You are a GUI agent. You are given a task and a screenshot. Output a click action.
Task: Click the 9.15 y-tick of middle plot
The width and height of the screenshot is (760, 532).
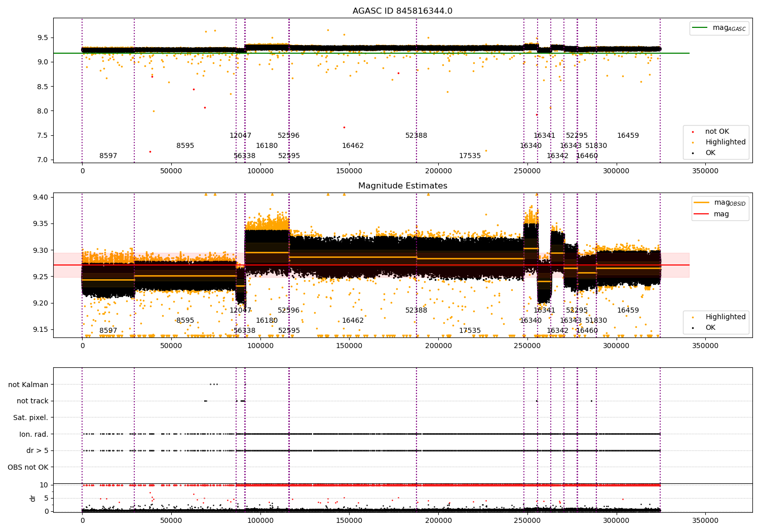tap(41, 330)
